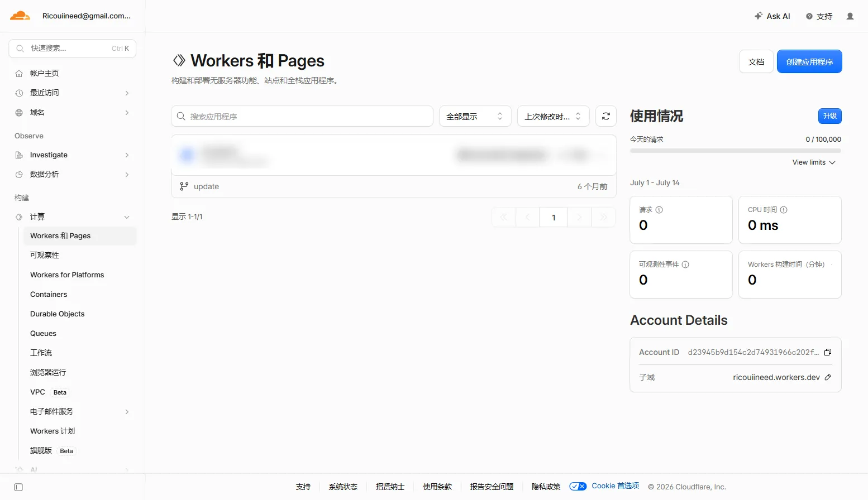This screenshot has height=500, width=868.
Task: Open the blurred application row
Action: [394, 155]
